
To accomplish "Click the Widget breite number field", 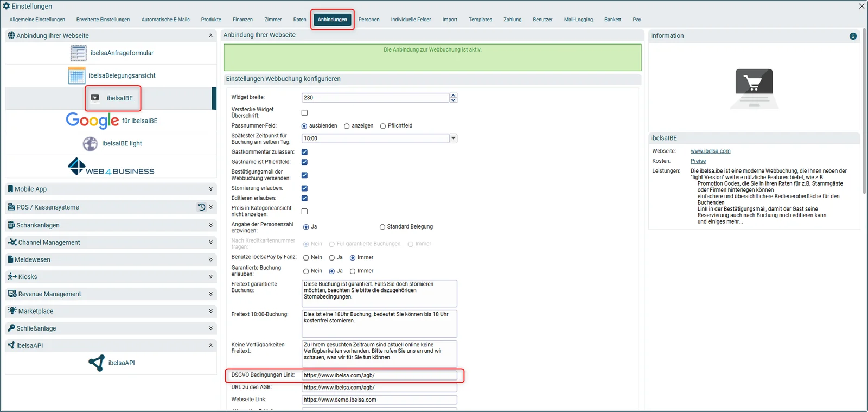I will tap(375, 98).
